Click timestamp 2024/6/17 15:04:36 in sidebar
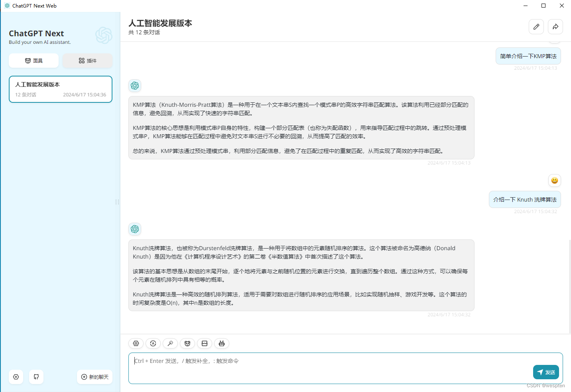Image resolution: width=571 pixels, height=392 pixels. tap(85, 95)
